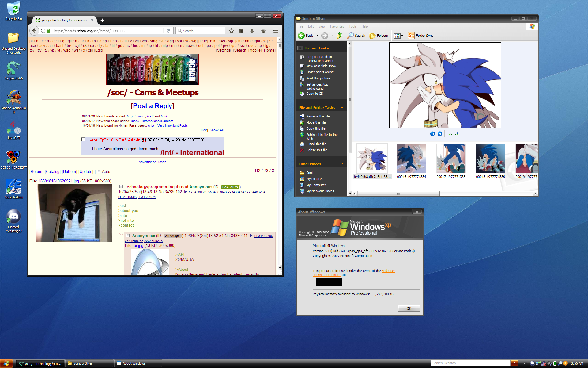The height and width of the screenshot is (368, 588).
Task: Tick the original post's thread checkbox
Action: [121, 187]
